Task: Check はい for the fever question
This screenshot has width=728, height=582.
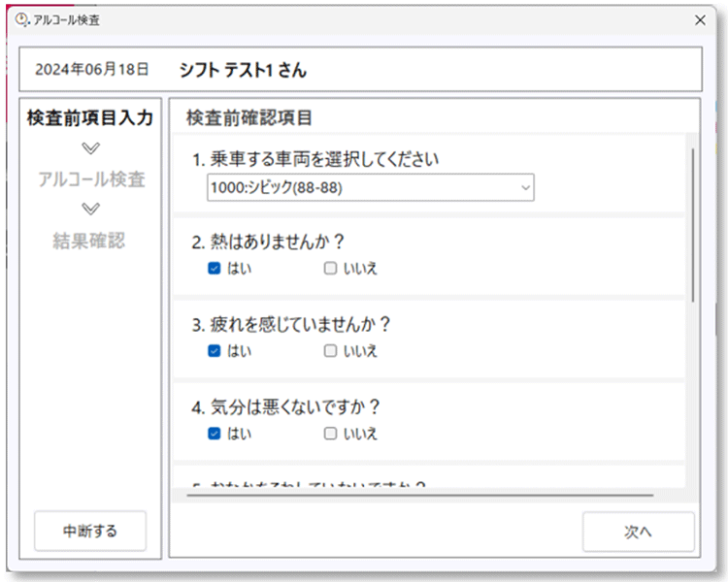Action: point(215,269)
